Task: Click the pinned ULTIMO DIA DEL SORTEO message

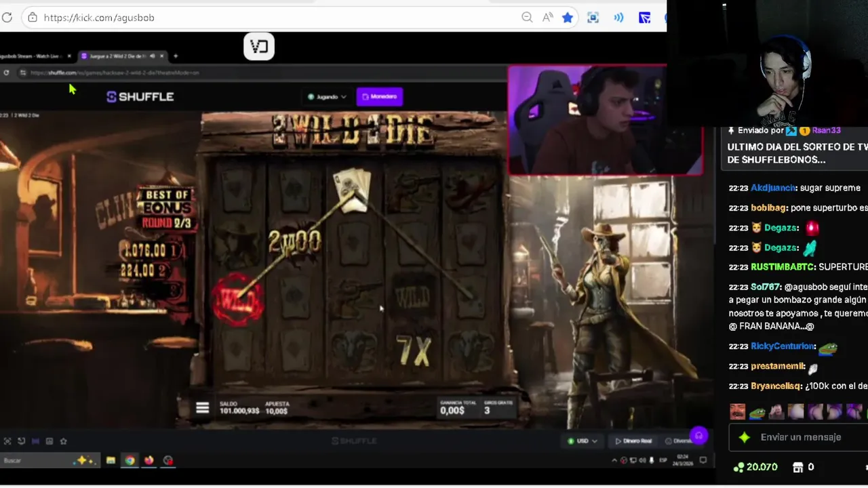Action: [797, 152]
